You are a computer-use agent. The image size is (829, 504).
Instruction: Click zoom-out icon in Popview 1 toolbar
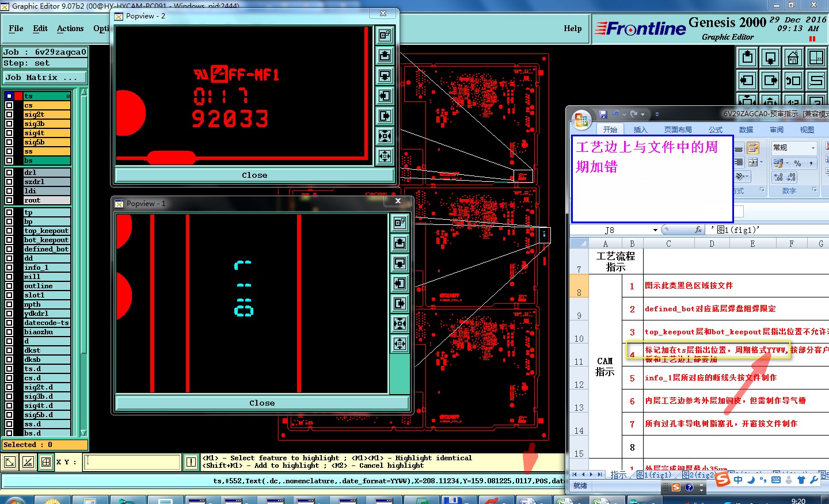(400, 343)
